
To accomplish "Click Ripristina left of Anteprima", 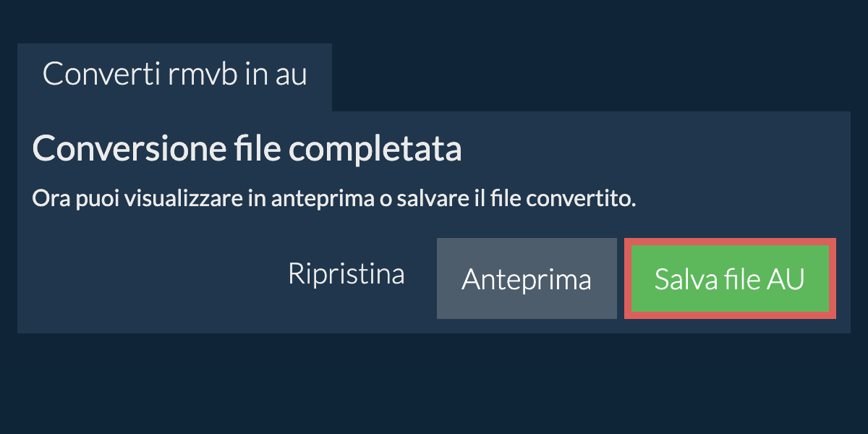I will tap(346, 274).
